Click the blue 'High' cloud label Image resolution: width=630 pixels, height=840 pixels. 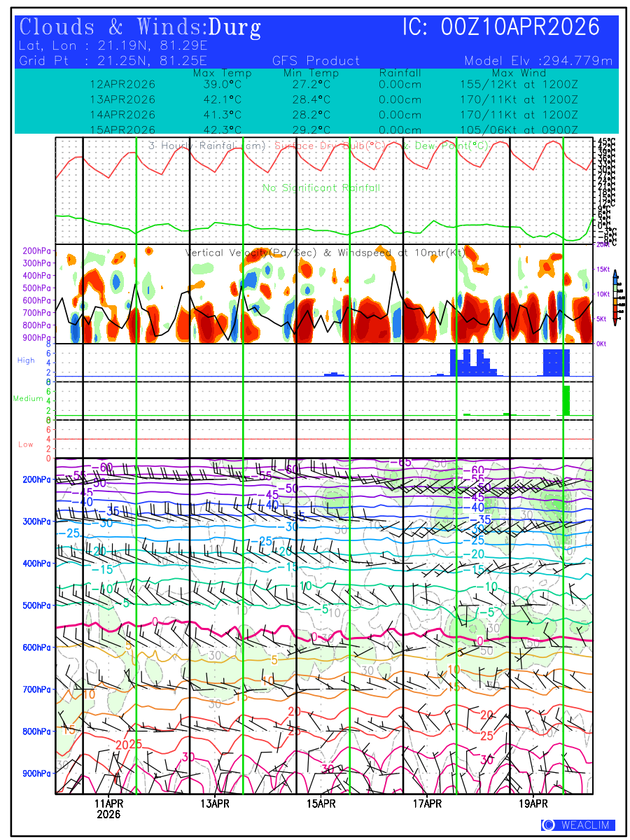tap(26, 360)
